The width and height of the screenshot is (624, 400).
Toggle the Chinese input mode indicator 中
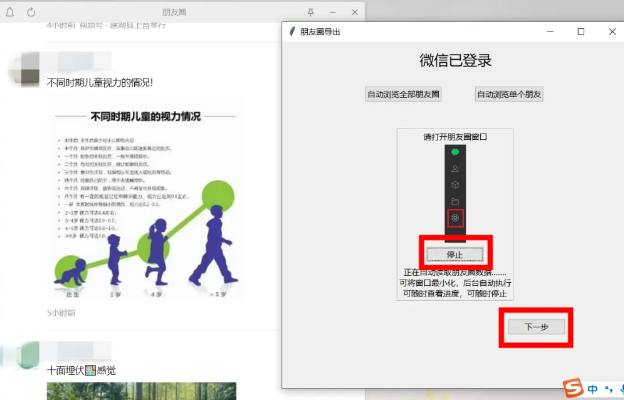coord(593,388)
